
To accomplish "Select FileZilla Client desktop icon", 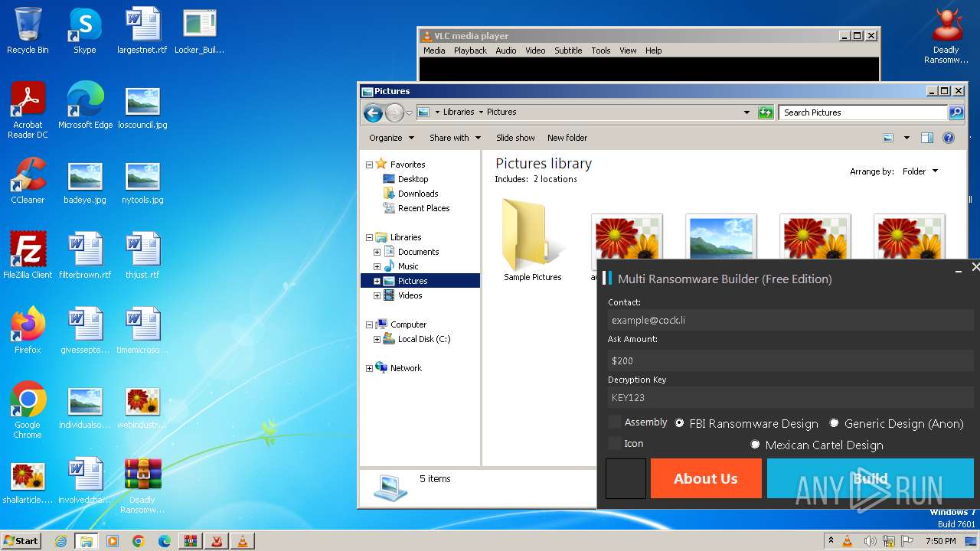I will click(28, 256).
